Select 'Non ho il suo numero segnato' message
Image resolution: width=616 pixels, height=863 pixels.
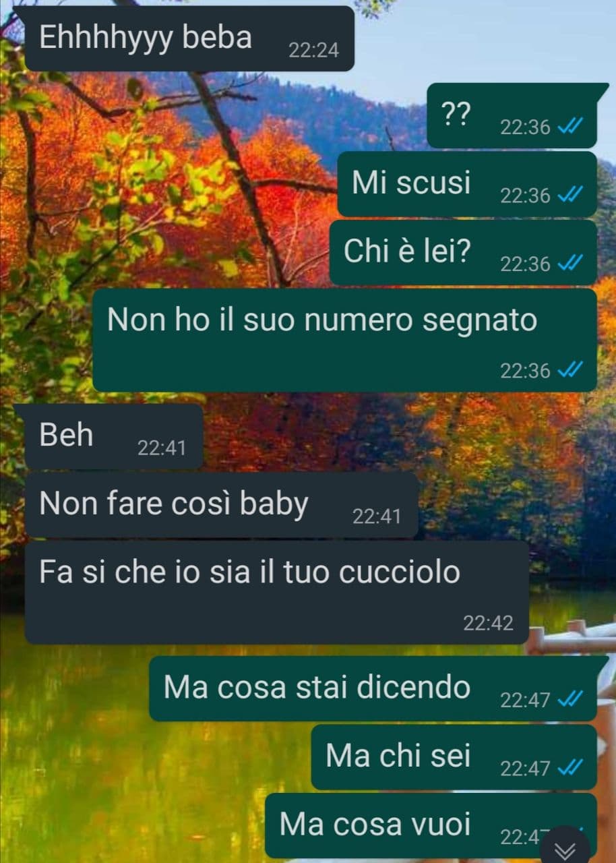tap(344, 340)
